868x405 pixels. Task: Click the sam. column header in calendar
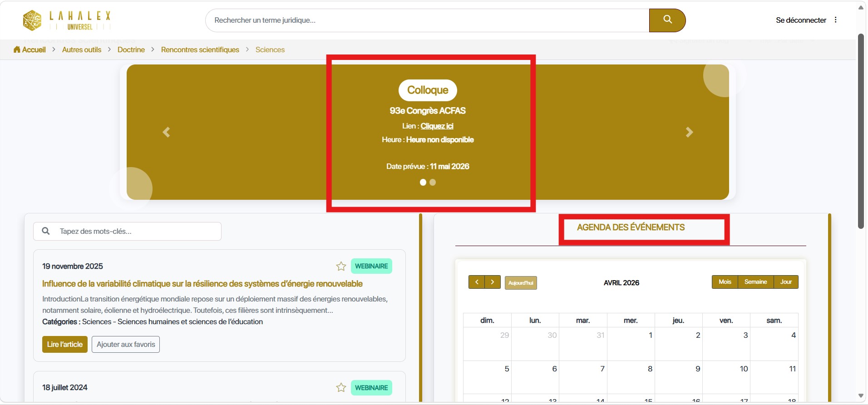pos(774,320)
